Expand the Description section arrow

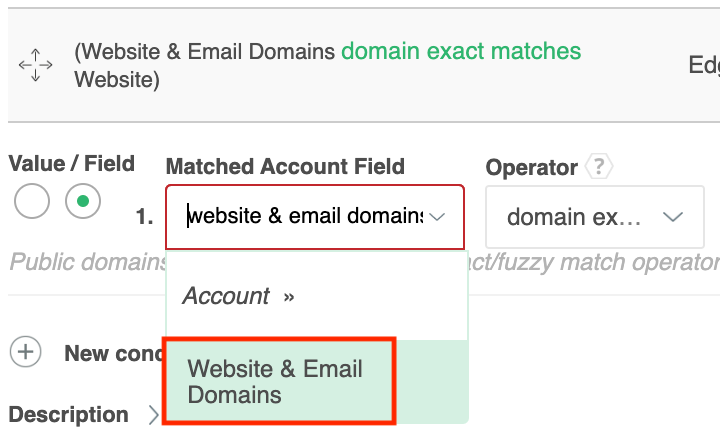(x=153, y=414)
